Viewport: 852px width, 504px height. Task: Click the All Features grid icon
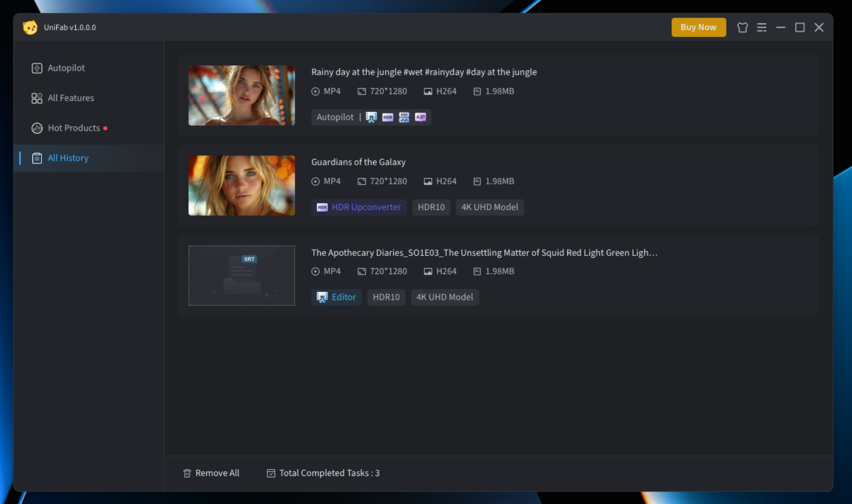click(37, 98)
